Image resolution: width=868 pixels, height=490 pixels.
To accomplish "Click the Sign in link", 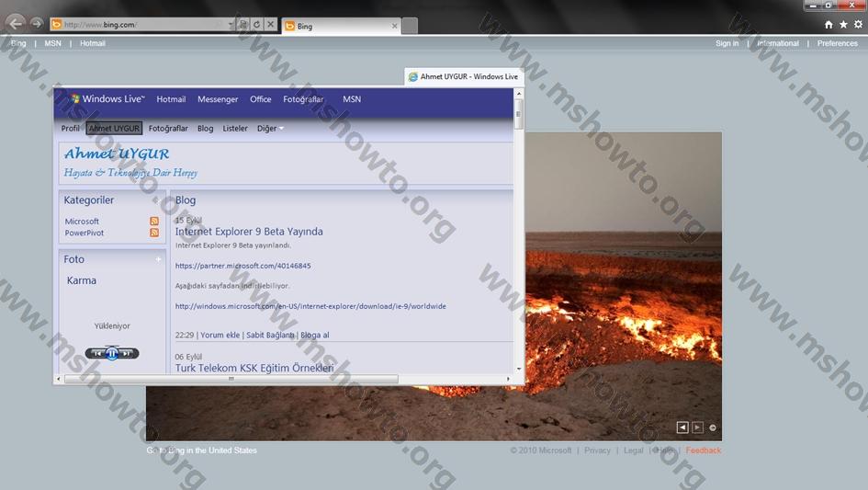I will click(x=727, y=43).
